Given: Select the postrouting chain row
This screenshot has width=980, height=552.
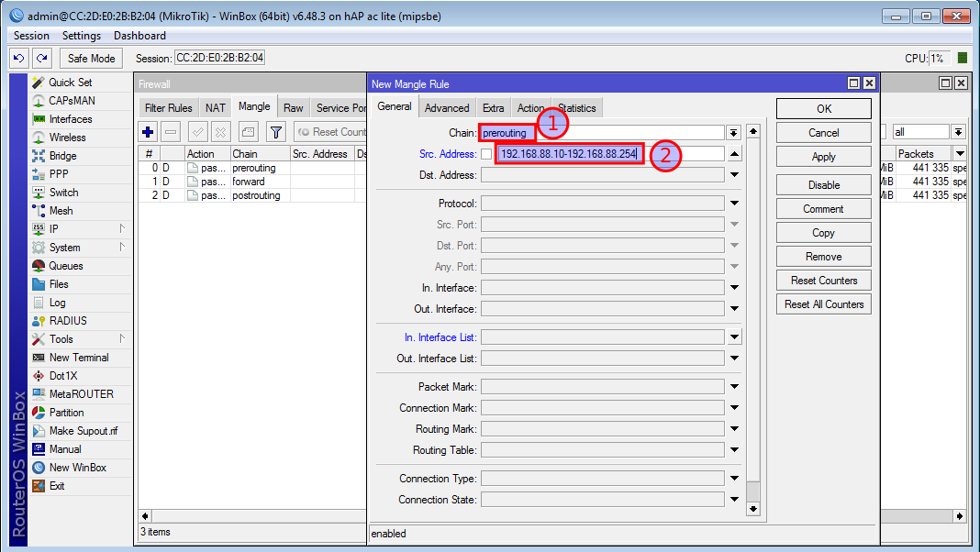Looking at the screenshot, I should point(251,195).
